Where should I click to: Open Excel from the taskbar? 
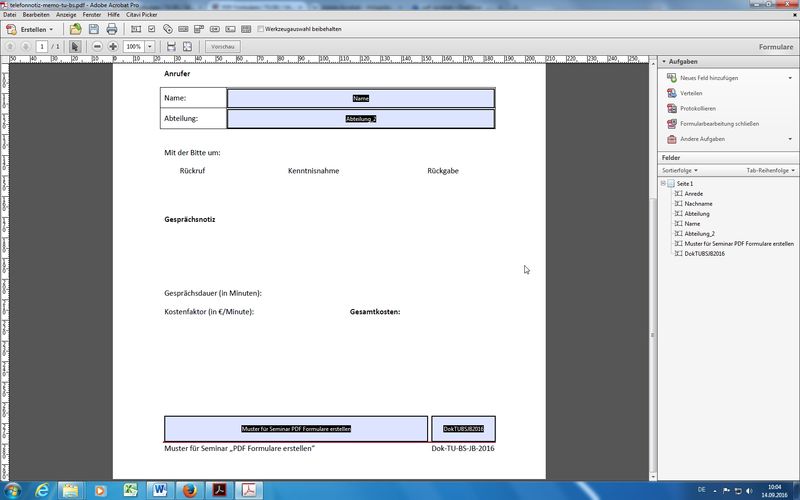click(130, 490)
